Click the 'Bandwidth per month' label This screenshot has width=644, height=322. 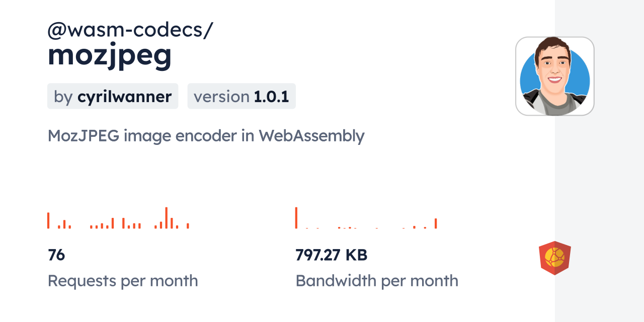click(377, 281)
